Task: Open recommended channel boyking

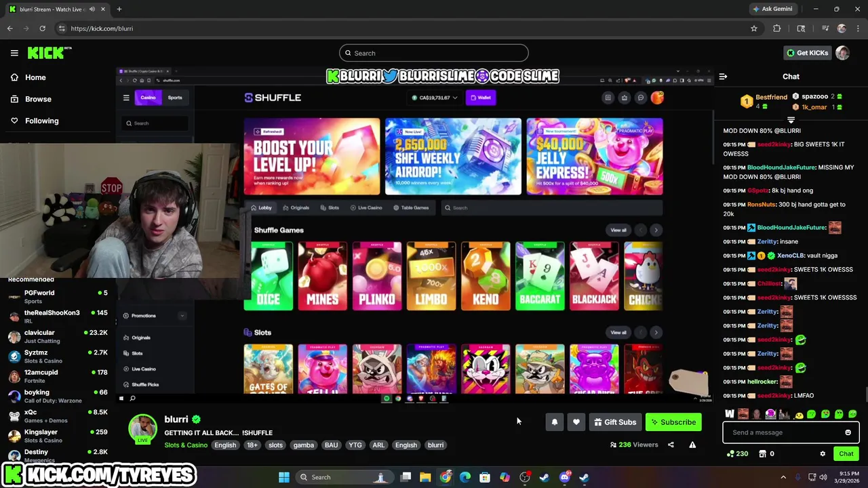Action: (x=58, y=396)
